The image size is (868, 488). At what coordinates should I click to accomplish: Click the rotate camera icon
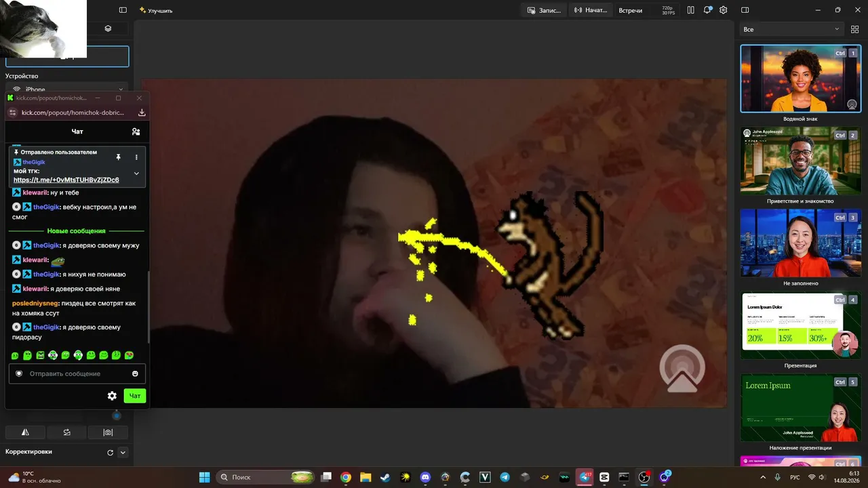tap(66, 432)
